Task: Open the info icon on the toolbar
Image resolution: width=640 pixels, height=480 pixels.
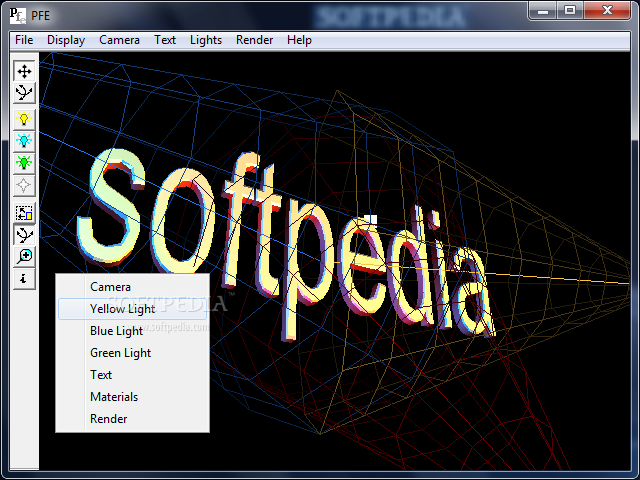Action: pyautogui.click(x=24, y=279)
